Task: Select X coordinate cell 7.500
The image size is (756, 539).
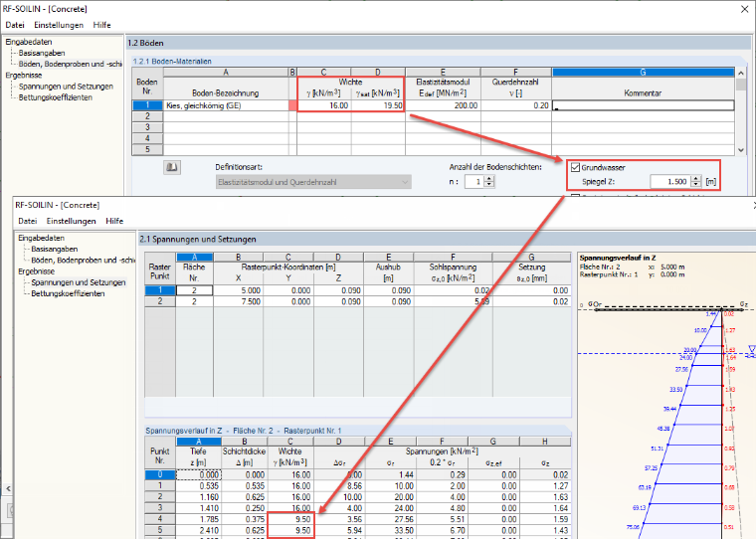Action: tap(238, 301)
